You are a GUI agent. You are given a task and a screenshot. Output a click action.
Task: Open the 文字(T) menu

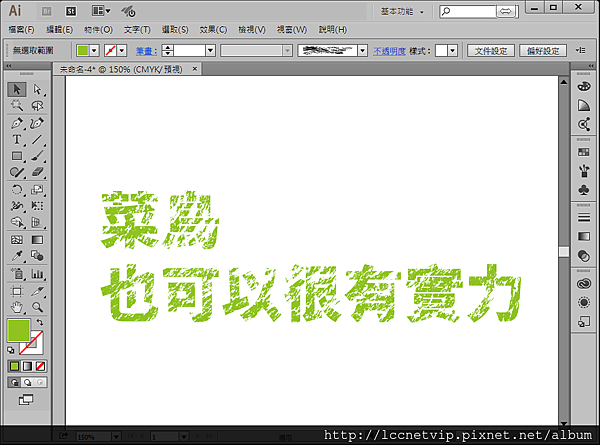tap(137, 29)
